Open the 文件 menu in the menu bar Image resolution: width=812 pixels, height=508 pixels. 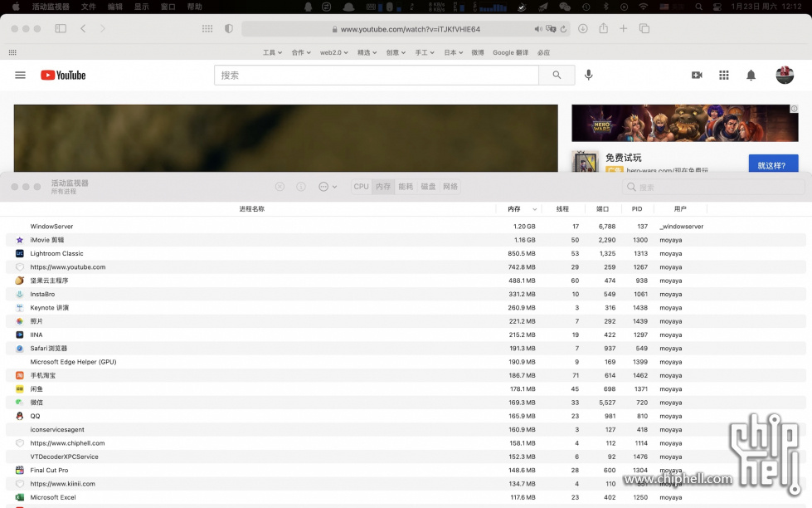[x=89, y=7]
